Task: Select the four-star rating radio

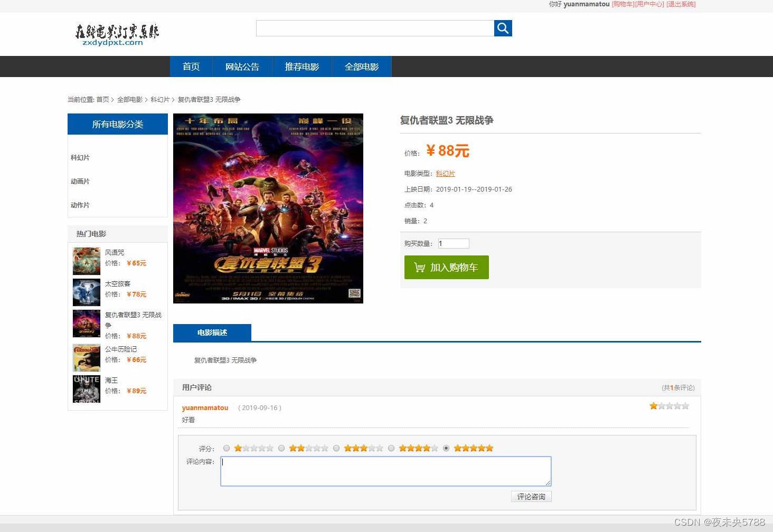Action: [x=391, y=448]
